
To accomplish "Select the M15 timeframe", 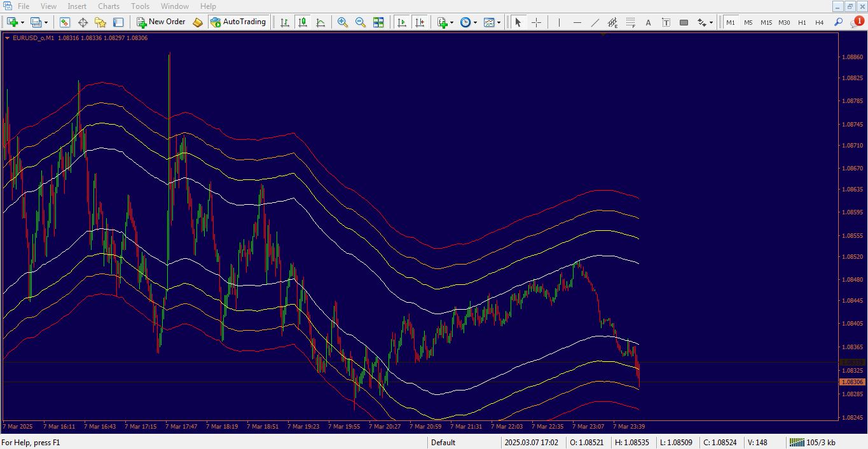I will pyautogui.click(x=766, y=22).
